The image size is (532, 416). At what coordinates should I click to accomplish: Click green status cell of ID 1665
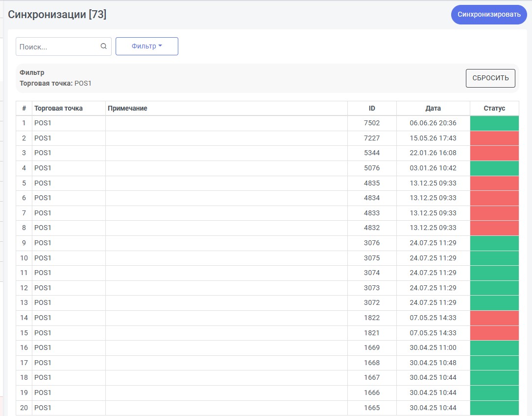(x=494, y=408)
